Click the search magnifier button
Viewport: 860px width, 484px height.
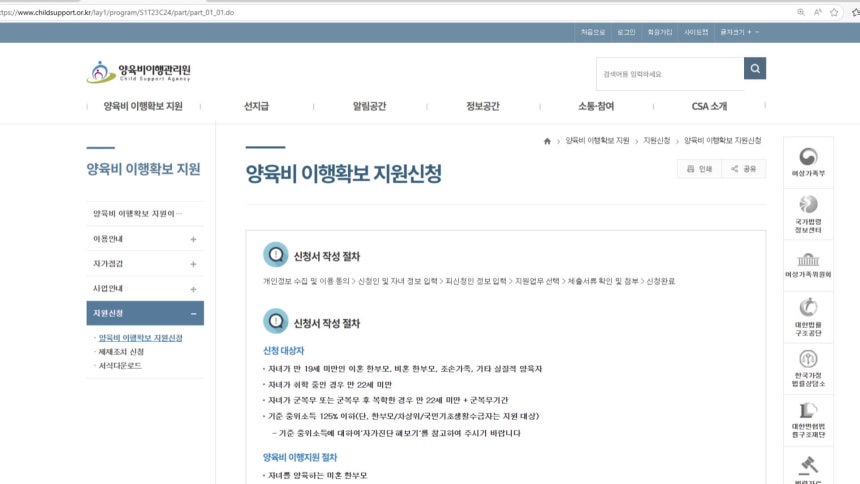point(755,68)
